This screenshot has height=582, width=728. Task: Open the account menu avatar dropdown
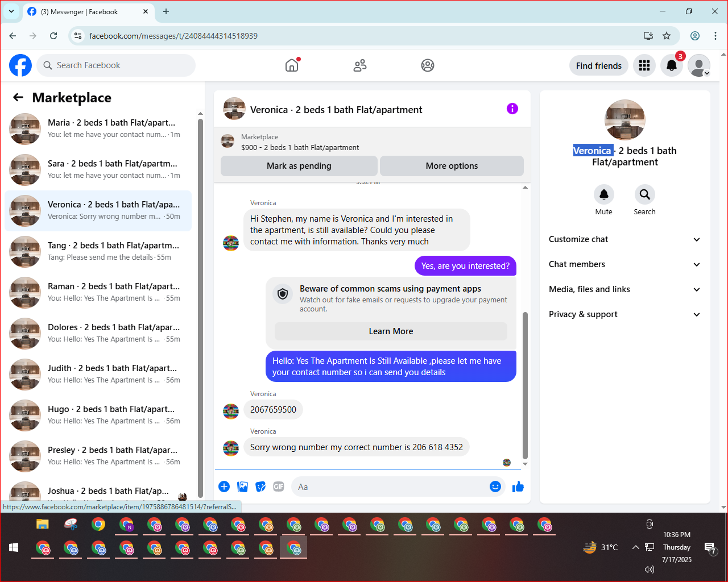tap(699, 65)
